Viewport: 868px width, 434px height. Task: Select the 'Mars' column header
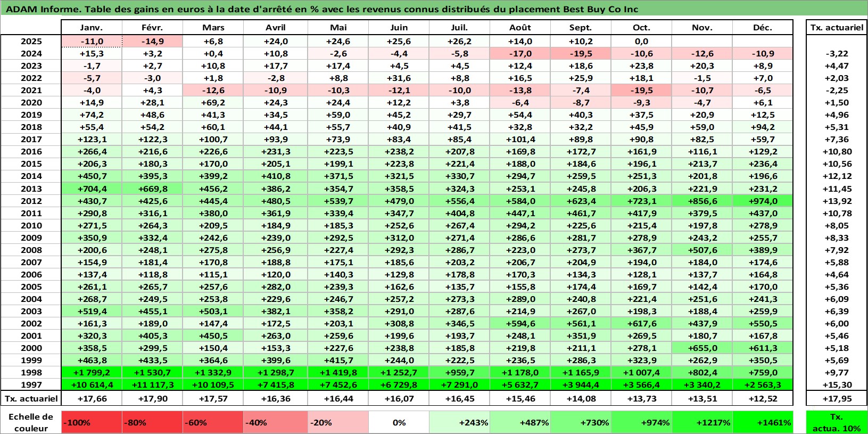[x=213, y=28]
